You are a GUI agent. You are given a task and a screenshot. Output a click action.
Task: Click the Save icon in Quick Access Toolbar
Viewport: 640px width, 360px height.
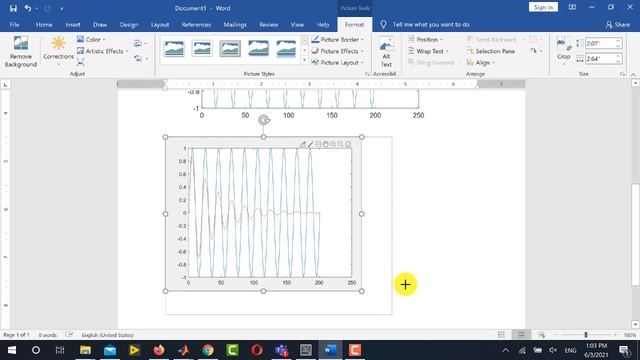click(x=13, y=8)
